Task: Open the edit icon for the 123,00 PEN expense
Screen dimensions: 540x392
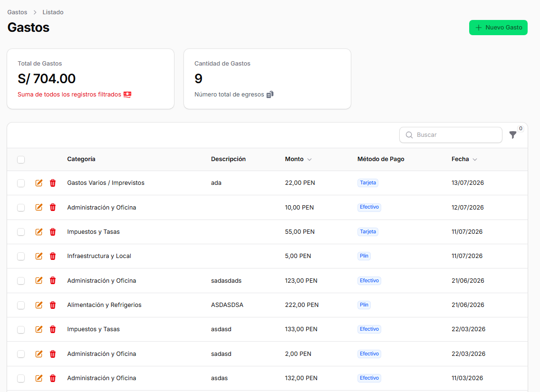Action: (39, 280)
